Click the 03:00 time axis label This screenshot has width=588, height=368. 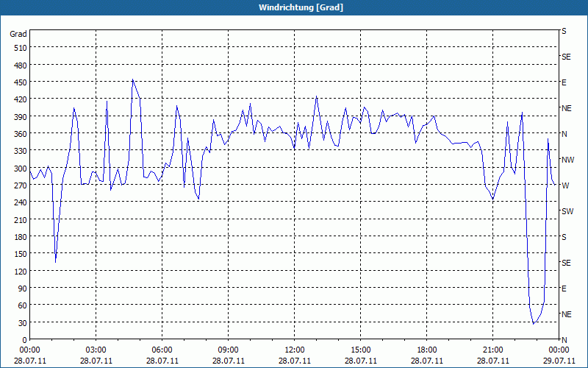96,350
